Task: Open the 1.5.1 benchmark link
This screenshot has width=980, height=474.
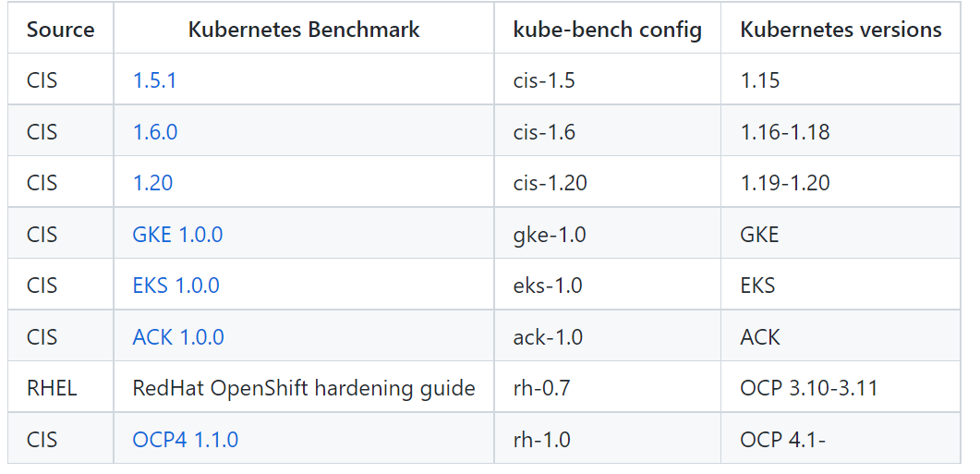Action: (154, 80)
